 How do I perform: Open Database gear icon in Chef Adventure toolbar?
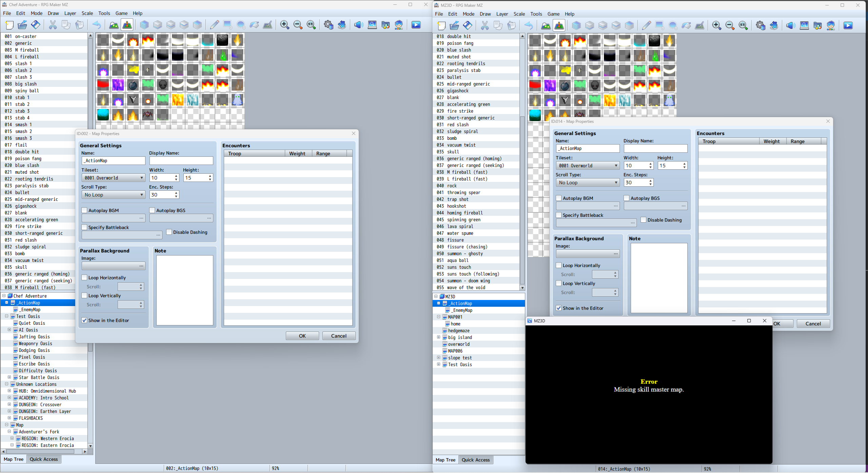tap(328, 25)
